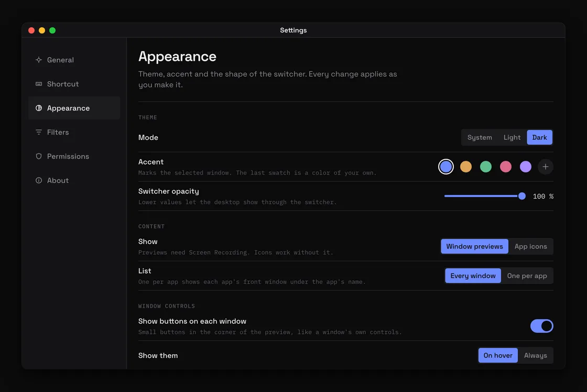This screenshot has width=587, height=392.
Task: Click the Appearance page heading
Action: click(177, 57)
